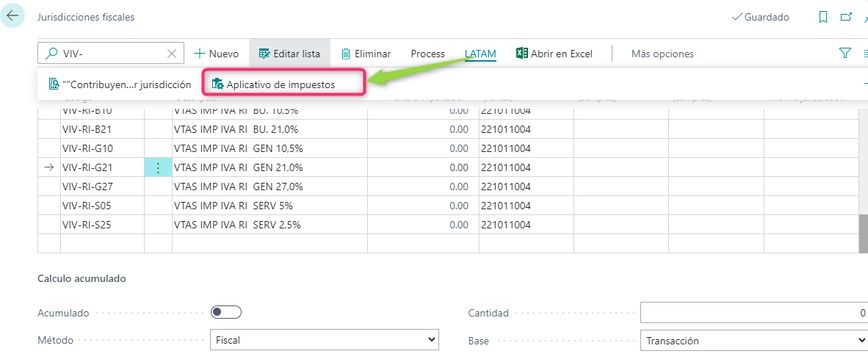Screen dimensions: 868x362
Task: Open the Método dropdown showing Fiscal
Action: pyautogui.click(x=325, y=339)
